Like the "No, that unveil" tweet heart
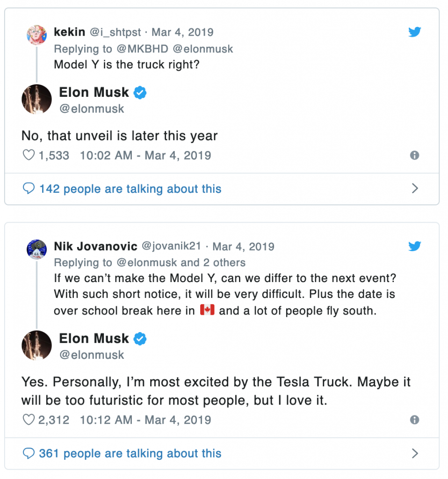Viewport: 448px width, 479px height. [x=29, y=155]
